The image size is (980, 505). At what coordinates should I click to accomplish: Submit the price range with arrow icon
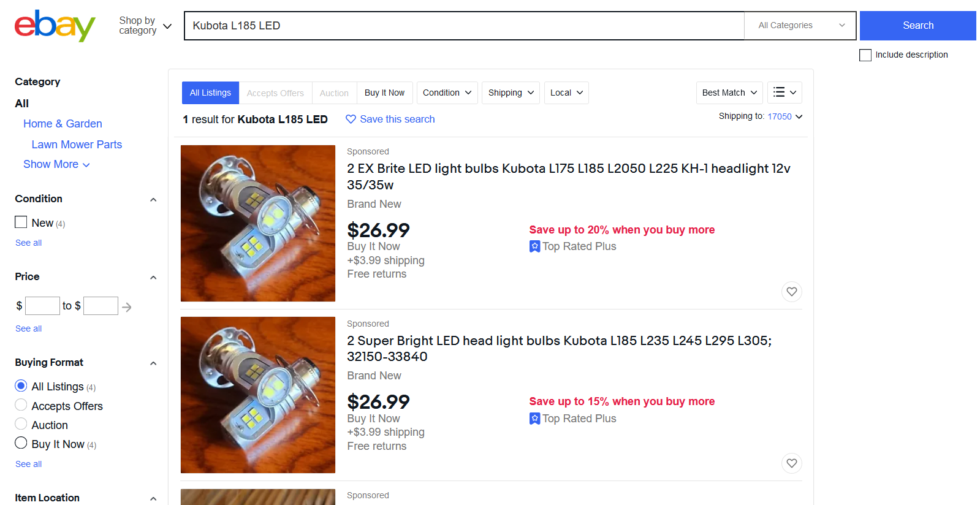[127, 307]
